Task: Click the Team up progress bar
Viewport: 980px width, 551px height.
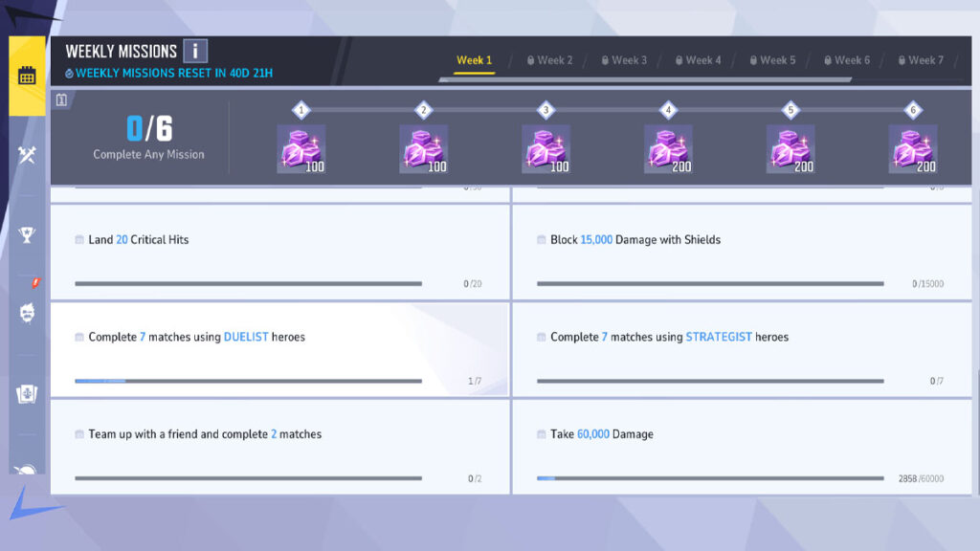Action: [x=248, y=478]
